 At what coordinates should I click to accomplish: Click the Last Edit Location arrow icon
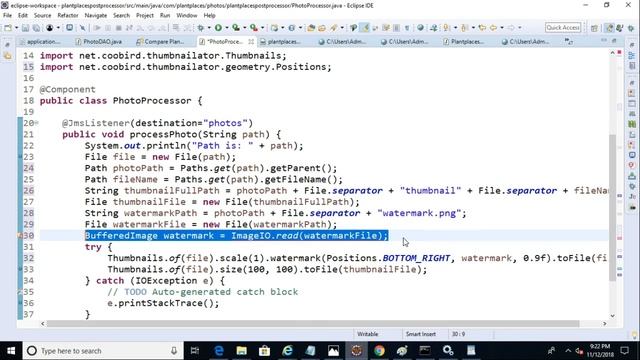(482, 28)
